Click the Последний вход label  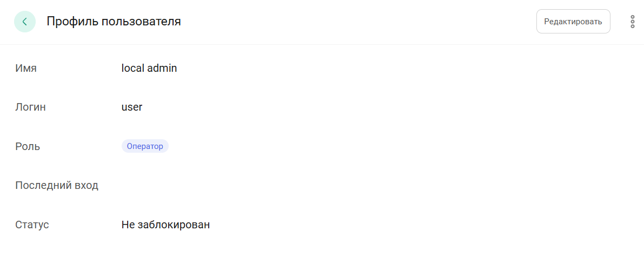coord(57,186)
